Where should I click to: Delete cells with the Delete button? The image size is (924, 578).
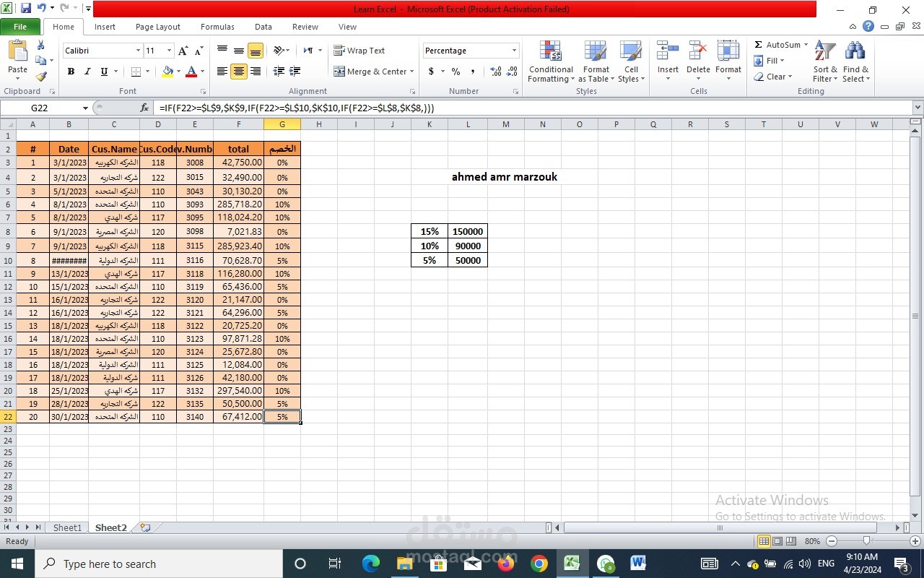pyautogui.click(x=698, y=62)
